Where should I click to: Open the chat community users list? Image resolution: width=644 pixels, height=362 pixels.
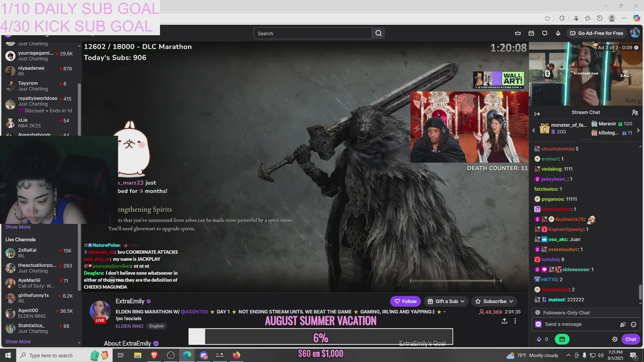pos(635,113)
